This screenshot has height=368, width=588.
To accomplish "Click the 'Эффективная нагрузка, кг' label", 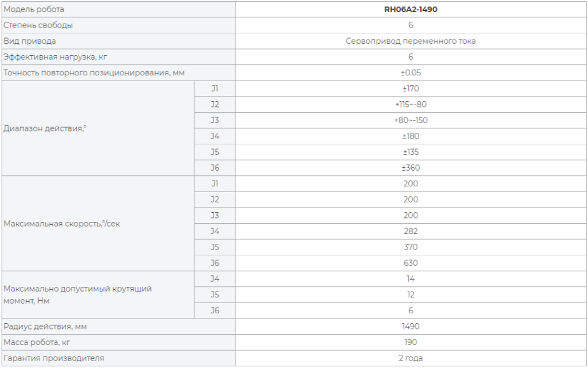I will point(56,57).
